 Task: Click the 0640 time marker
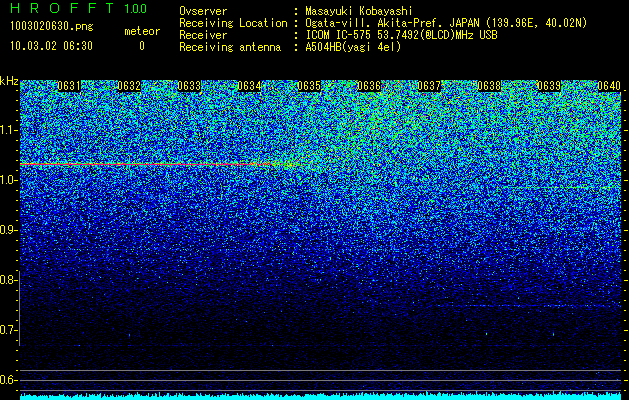pos(609,86)
